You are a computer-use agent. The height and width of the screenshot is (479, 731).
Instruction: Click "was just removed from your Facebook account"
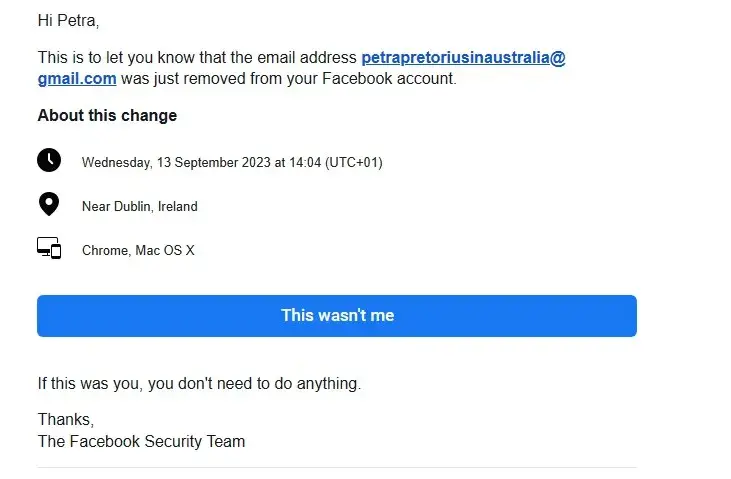click(x=288, y=78)
